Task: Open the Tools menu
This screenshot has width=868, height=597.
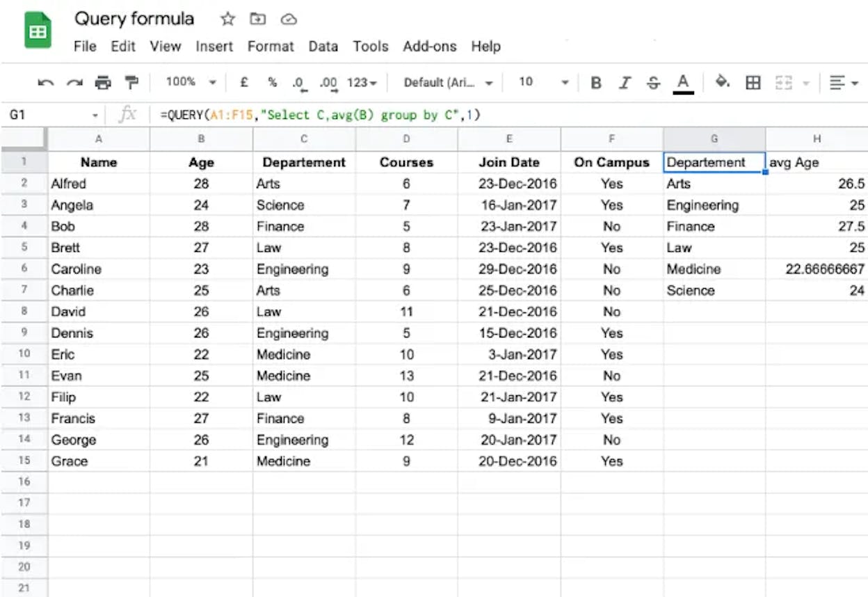Action: pos(371,47)
